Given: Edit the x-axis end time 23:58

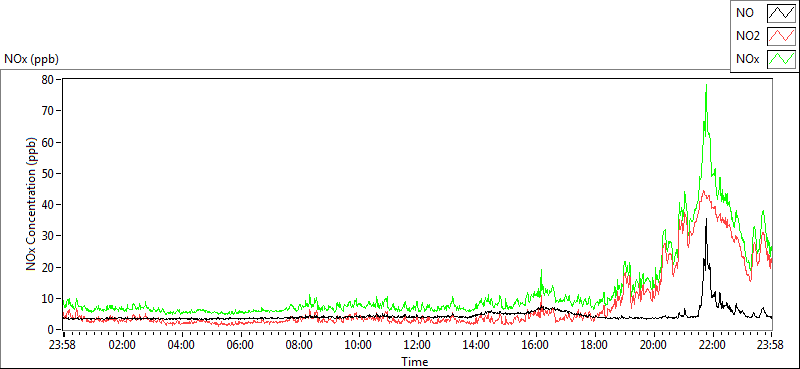Looking at the screenshot, I should [771, 344].
